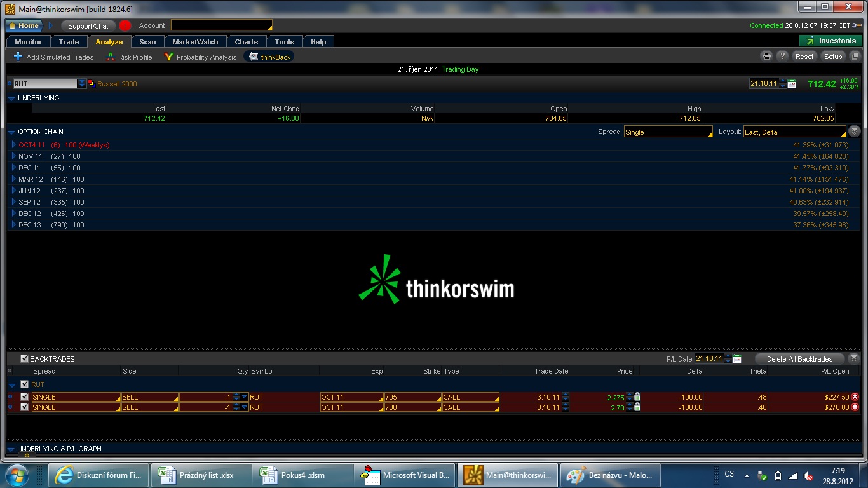Open the Charts tab
Viewport: 868px width, 488px height.
(247, 42)
